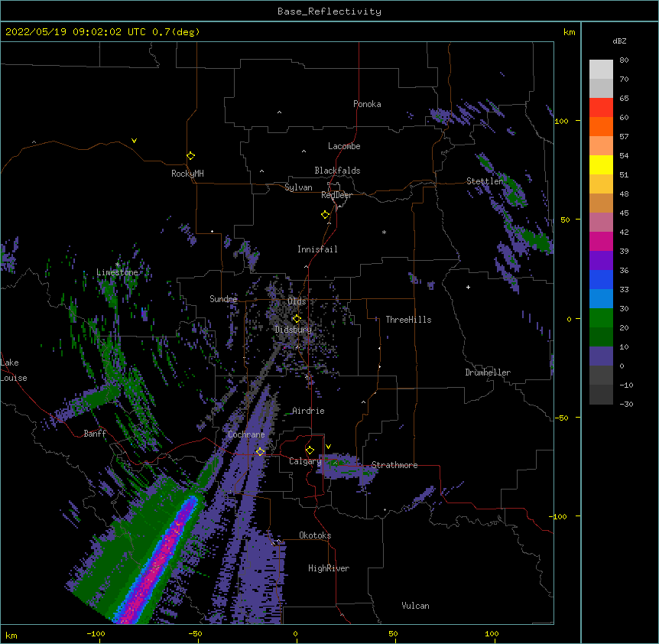Click the yellow v marker east of Calgary
Viewport: 659px width, 644px height.
[328, 447]
